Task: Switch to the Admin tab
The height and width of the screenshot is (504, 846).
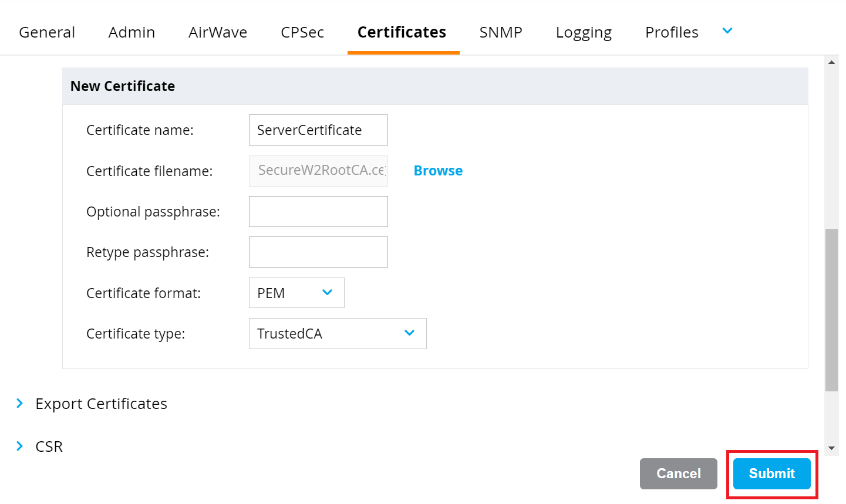Action: [132, 32]
